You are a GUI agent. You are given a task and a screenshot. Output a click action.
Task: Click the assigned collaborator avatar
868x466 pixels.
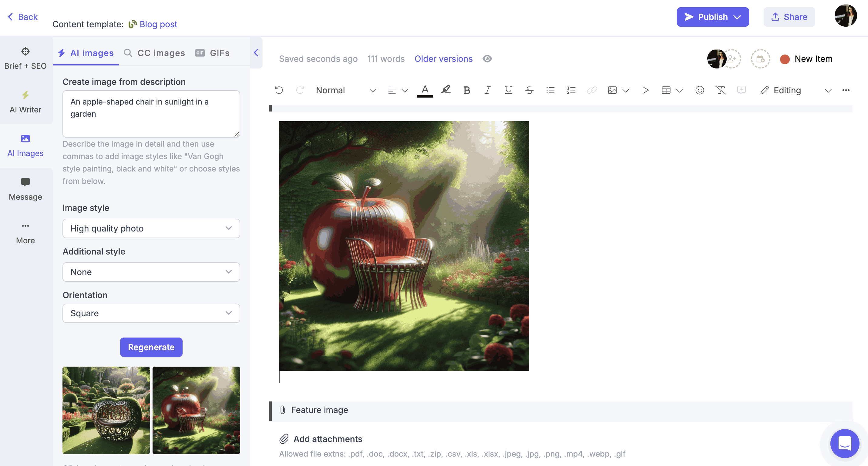click(716, 59)
